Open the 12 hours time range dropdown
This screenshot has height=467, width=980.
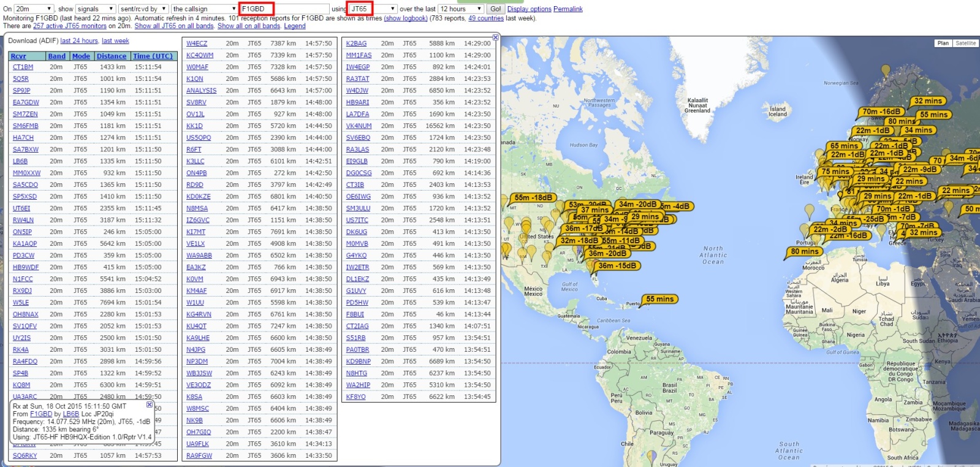pyautogui.click(x=460, y=9)
